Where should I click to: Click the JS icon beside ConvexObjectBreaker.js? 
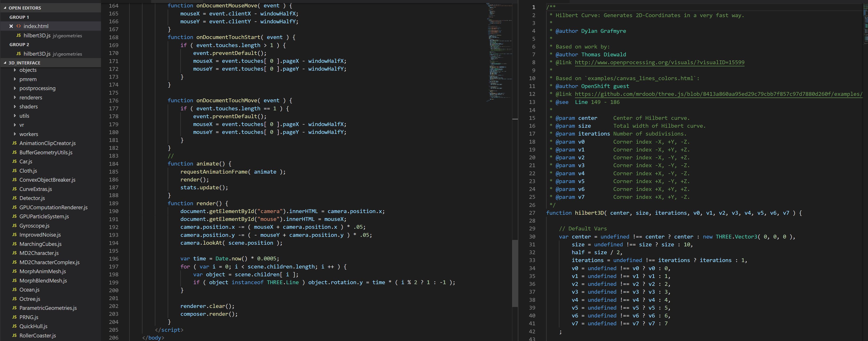14,180
